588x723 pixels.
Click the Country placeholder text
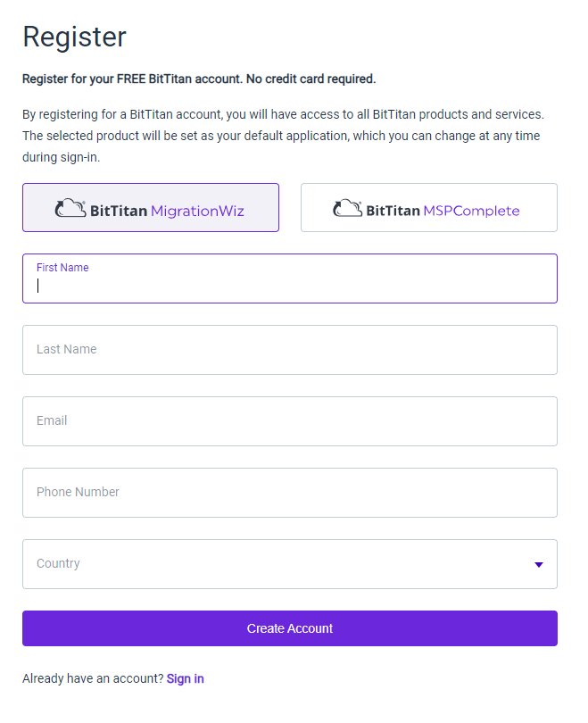click(x=58, y=564)
